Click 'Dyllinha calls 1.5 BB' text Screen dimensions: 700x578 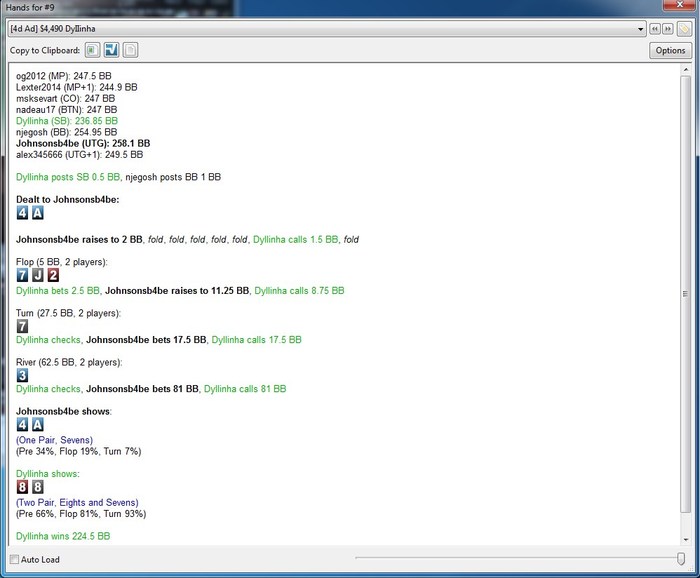(296, 240)
